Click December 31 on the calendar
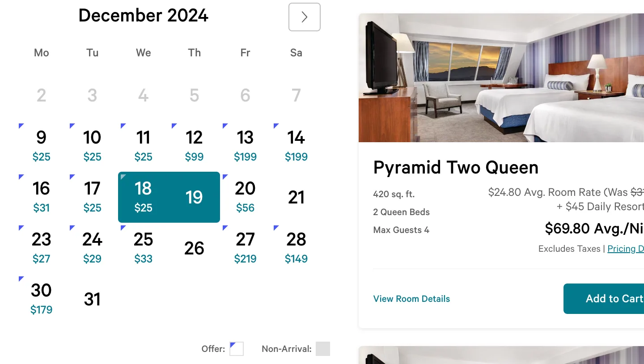The height and width of the screenshot is (364, 644). (92, 299)
